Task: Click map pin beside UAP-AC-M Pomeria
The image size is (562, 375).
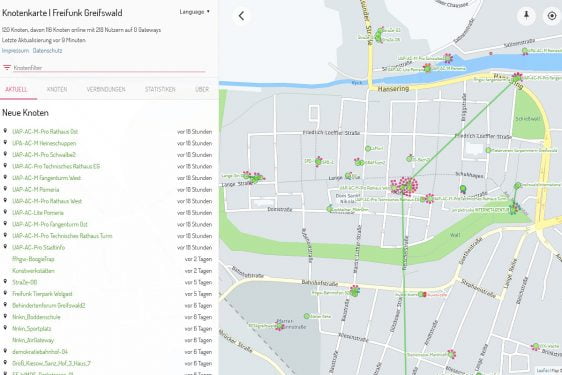Action: [5, 189]
